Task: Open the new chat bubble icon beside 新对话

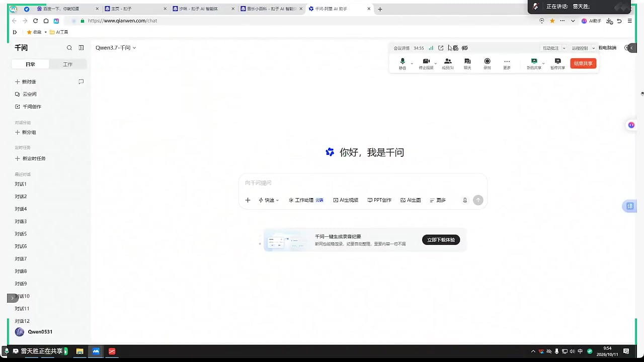Action: click(81, 81)
